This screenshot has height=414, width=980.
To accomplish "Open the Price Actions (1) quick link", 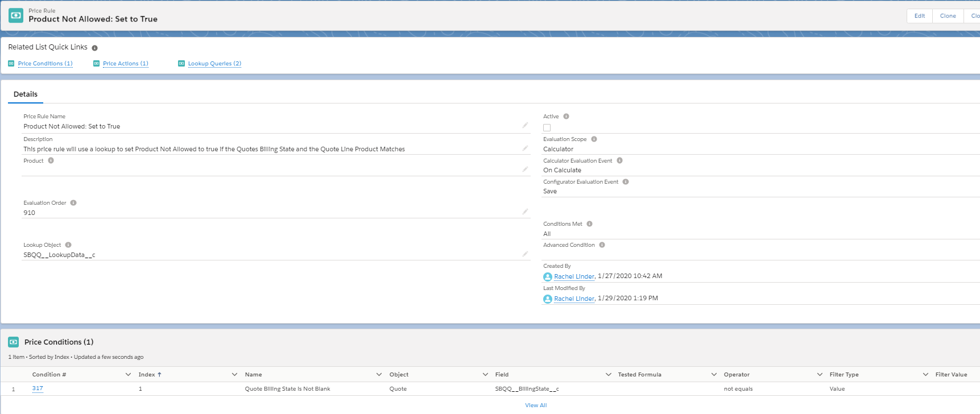I will pos(126,64).
